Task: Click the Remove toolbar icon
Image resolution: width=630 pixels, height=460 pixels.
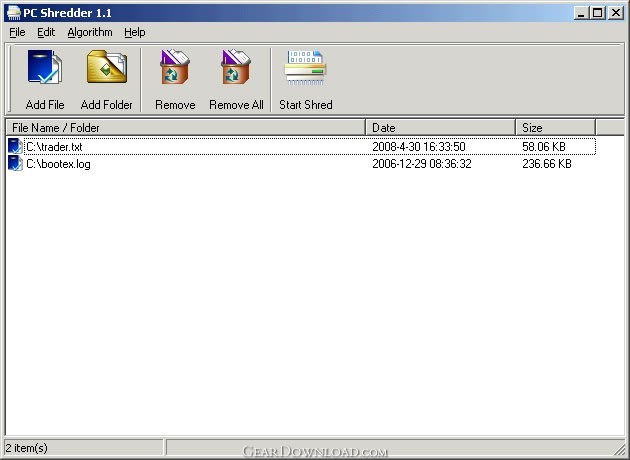Action: (175, 67)
